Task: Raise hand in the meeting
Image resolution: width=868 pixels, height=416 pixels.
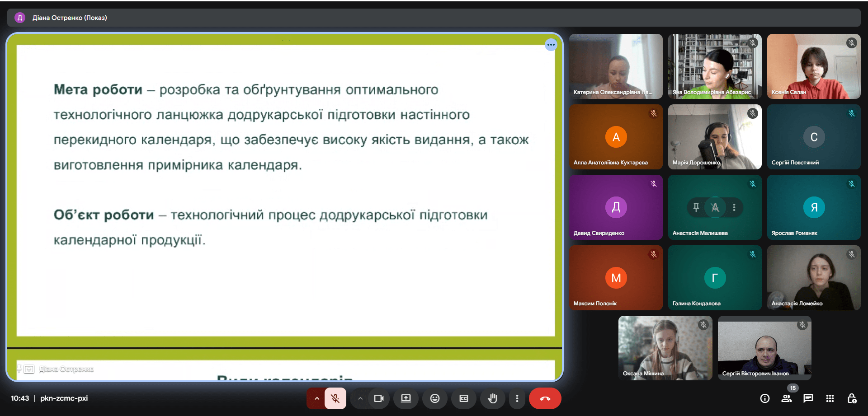Action: pyautogui.click(x=493, y=398)
